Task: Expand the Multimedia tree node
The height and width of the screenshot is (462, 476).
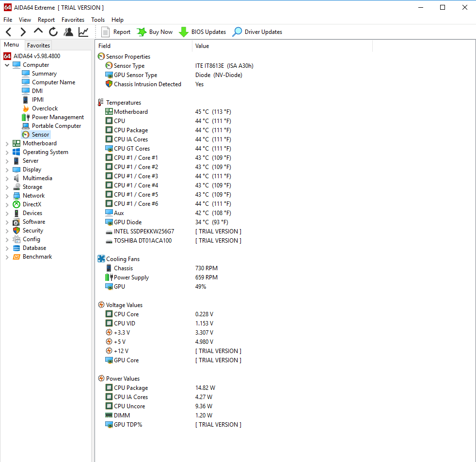Action: coord(7,178)
